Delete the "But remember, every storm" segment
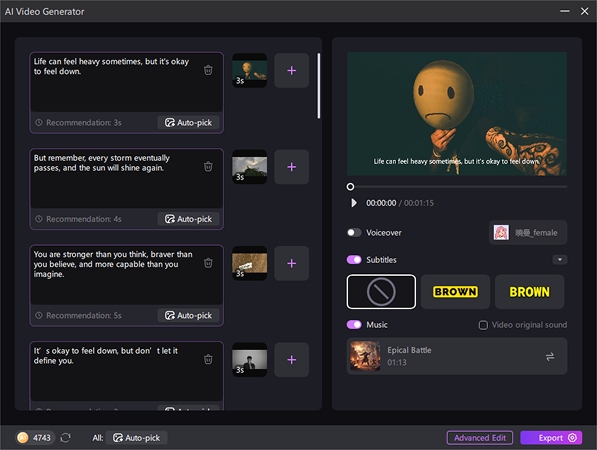Screen dimensions: 597x450 pyautogui.click(x=208, y=166)
